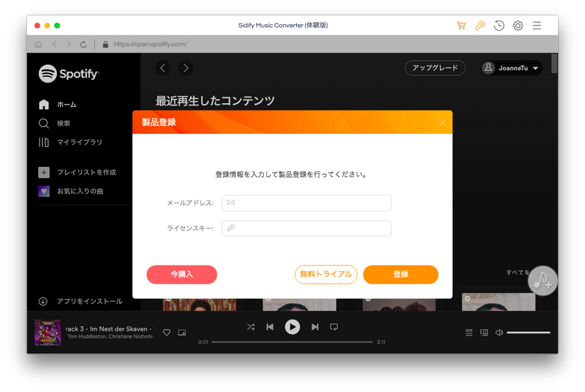Image resolution: width=585 pixels, height=392 pixels.
Task: Open connect to a device icon
Action: click(x=484, y=332)
